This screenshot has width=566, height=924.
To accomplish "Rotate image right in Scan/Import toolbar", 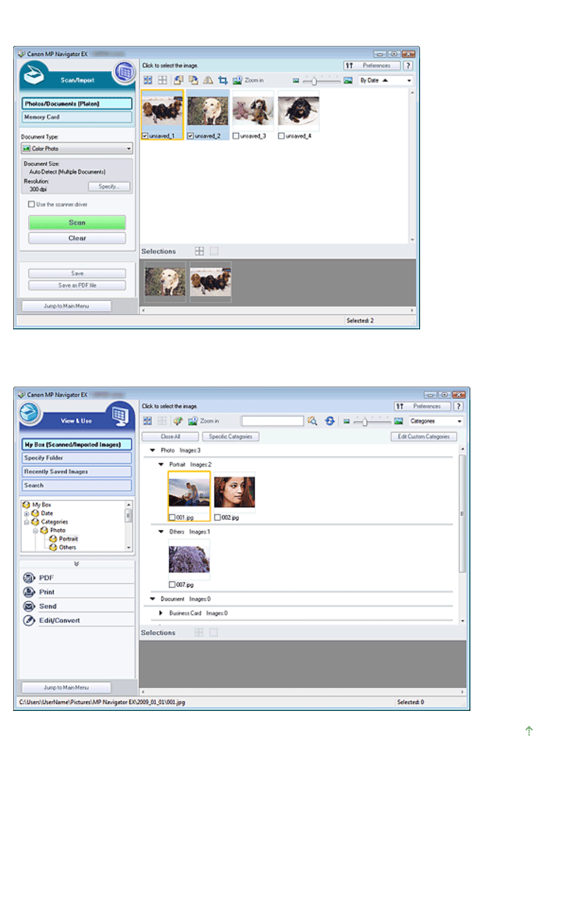I will tap(193, 80).
